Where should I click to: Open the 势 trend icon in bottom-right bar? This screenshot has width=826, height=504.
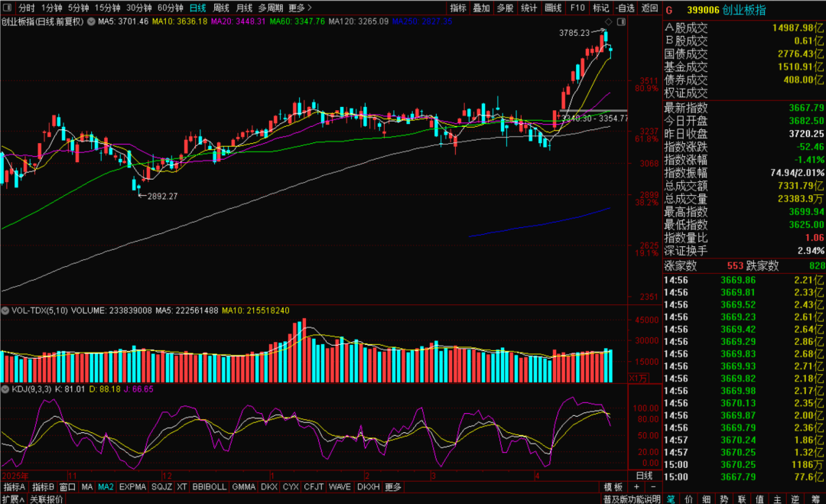click(723, 499)
